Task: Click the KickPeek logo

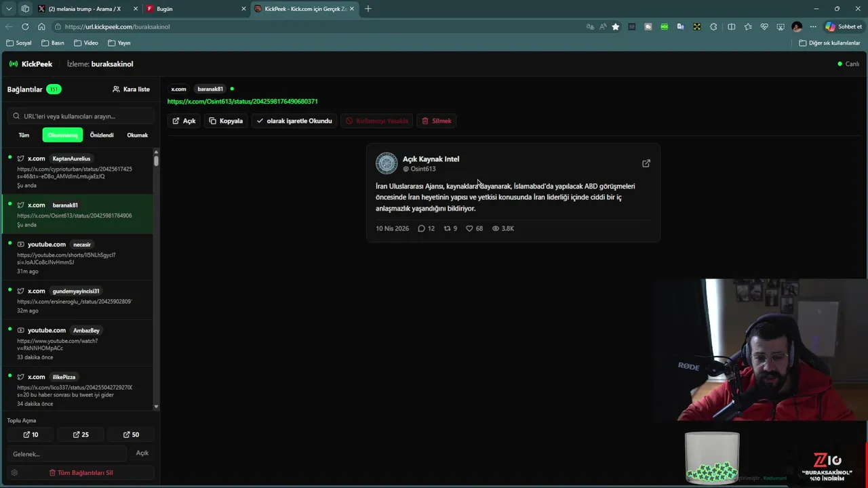Action: coord(31,64)
